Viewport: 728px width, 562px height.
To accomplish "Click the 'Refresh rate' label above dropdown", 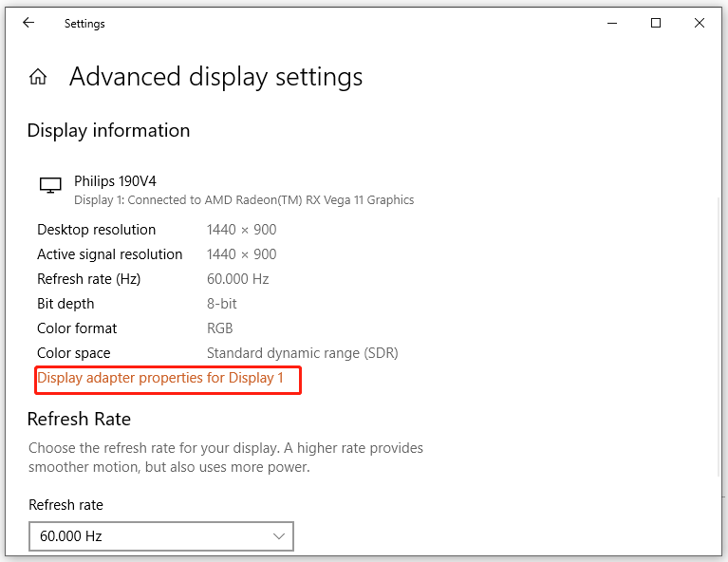I will [65, 505].
